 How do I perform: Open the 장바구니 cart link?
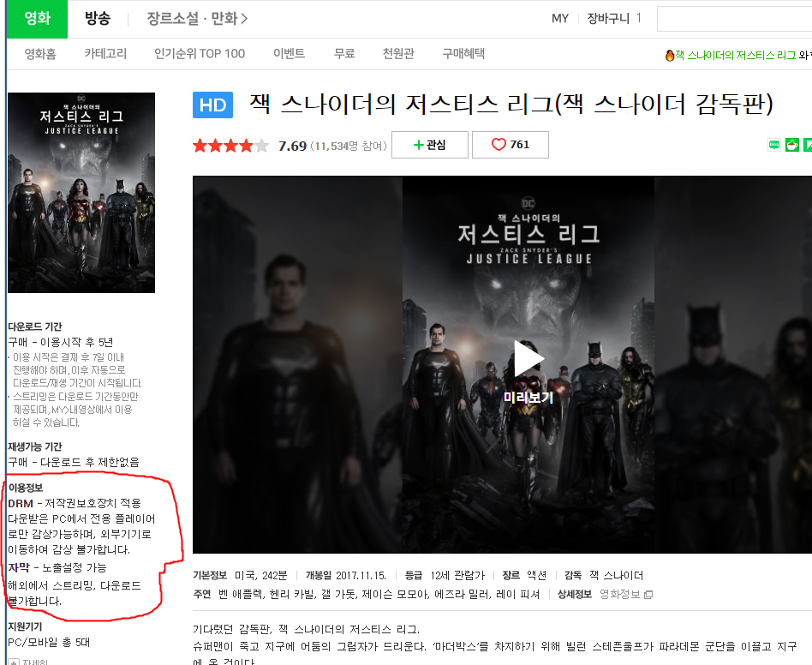coord(608,19)
